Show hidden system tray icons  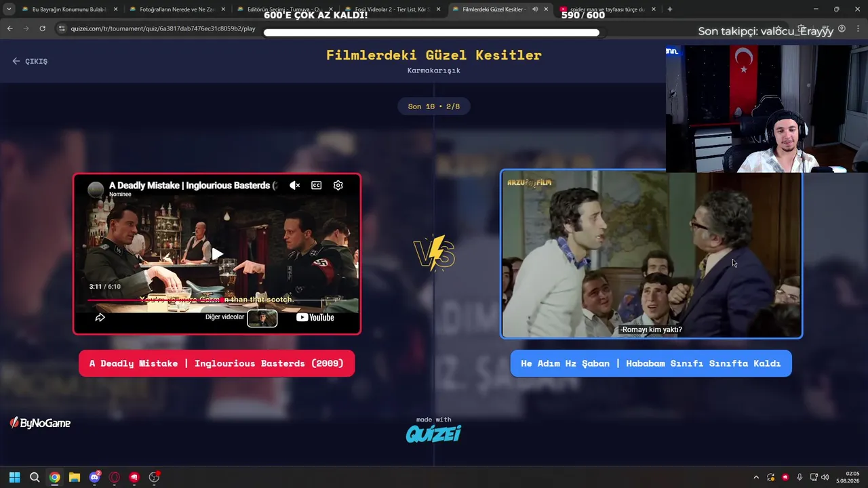tap(756, 477)
